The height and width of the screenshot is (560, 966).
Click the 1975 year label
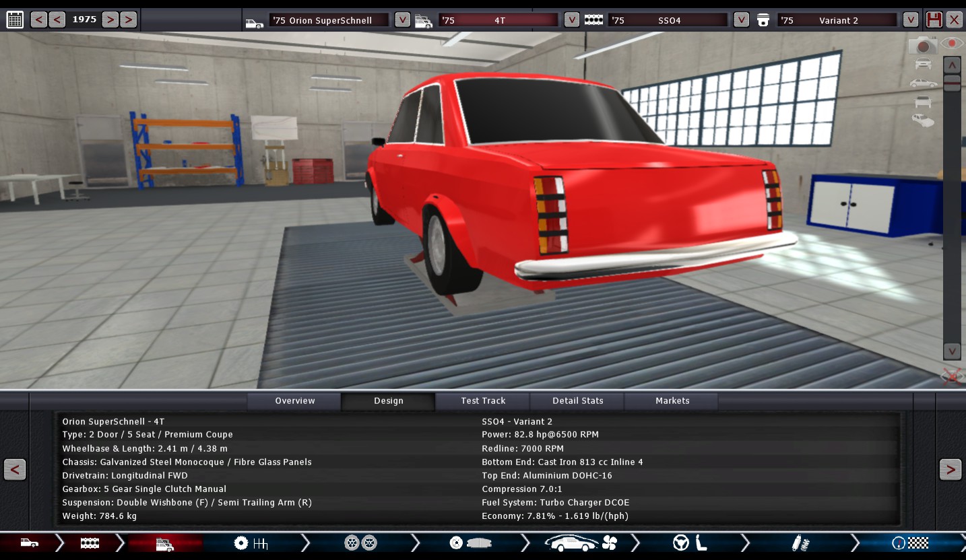(x=84, y=20)
